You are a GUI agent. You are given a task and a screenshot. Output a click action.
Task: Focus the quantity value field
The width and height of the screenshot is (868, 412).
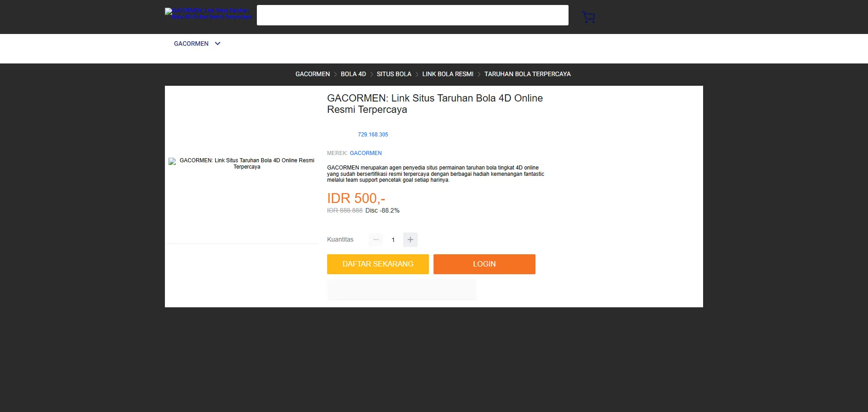click(x=393, y=240)
